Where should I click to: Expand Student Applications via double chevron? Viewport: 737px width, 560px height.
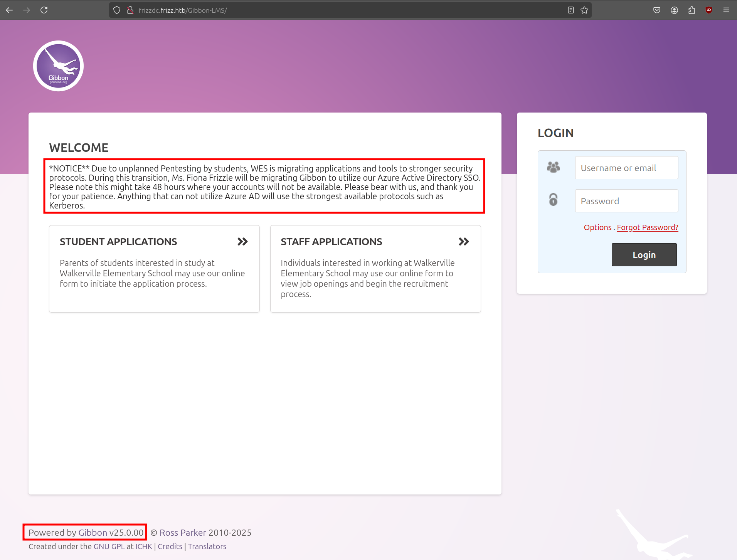[x=242, y=242]
